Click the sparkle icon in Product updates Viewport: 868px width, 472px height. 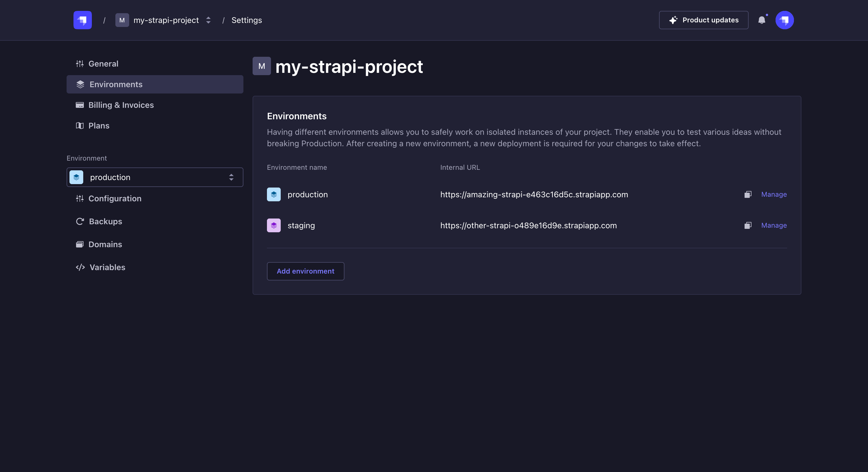673,20
